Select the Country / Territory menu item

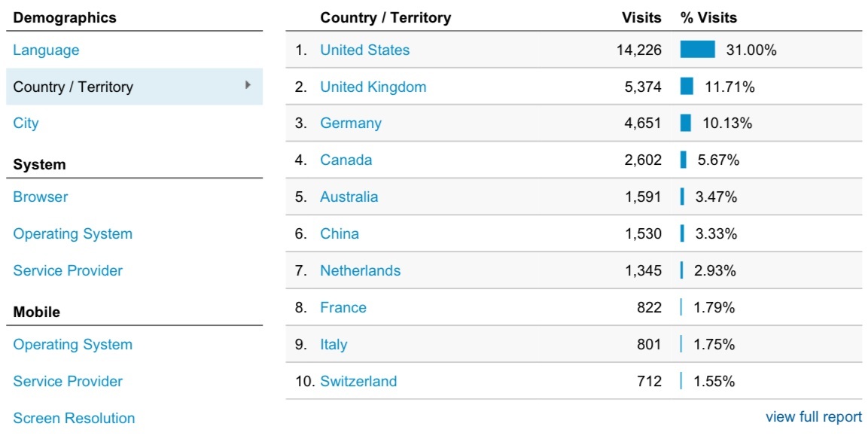(x=73, y=87)
